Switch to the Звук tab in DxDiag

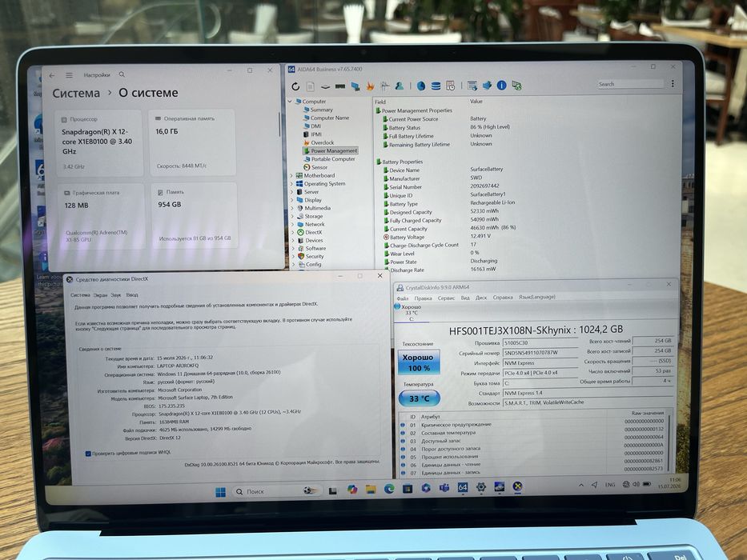(116, 295)
